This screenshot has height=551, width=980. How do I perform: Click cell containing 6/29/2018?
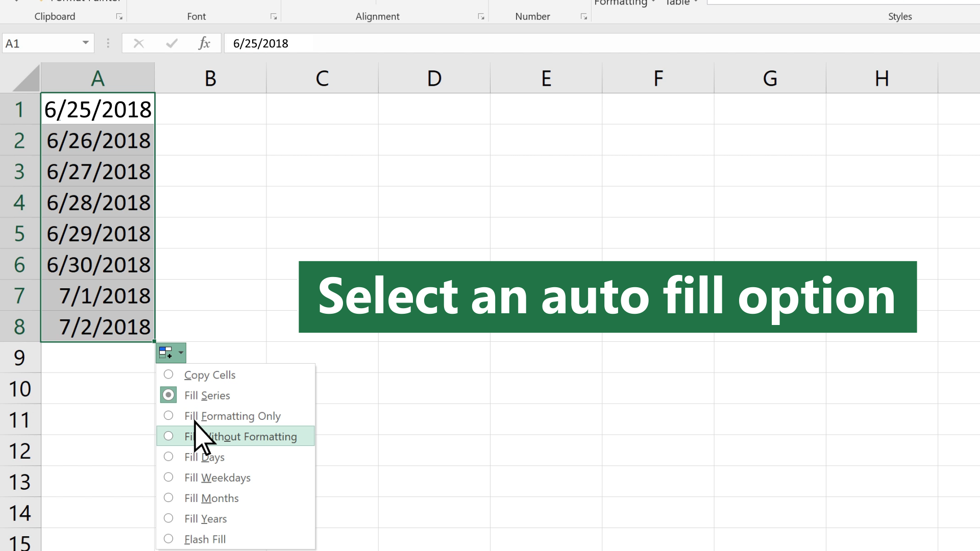point(97,233)
